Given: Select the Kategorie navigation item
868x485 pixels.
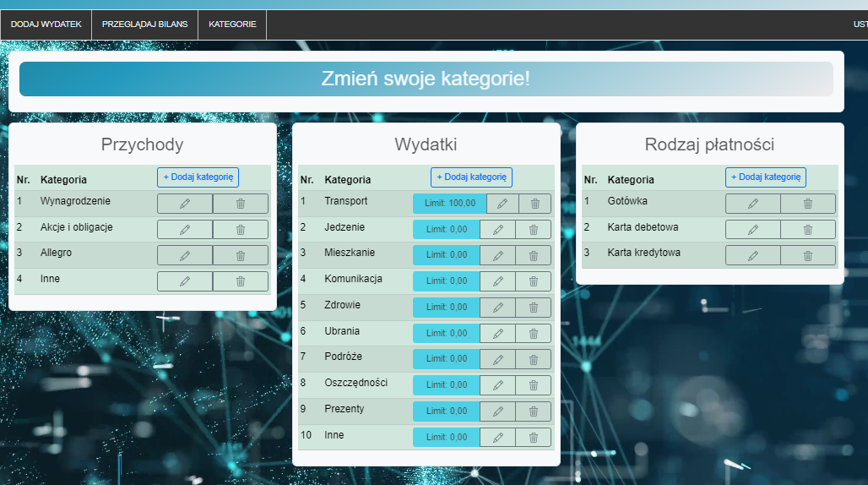Looking at the screenshot, I should 232,25.
